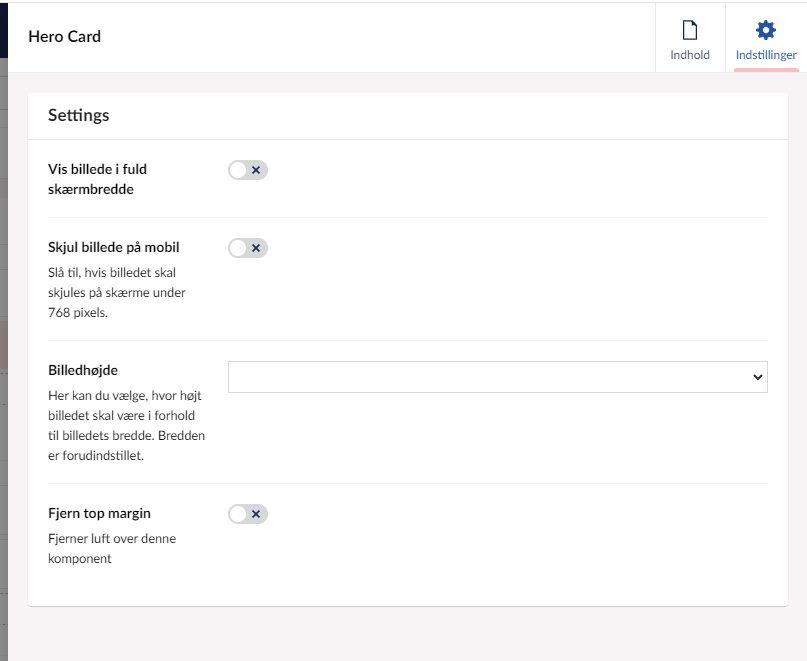Click the x mark inside the full-width image toggle
The height and width of the screenshot is (661, 807).
[256, 170]
